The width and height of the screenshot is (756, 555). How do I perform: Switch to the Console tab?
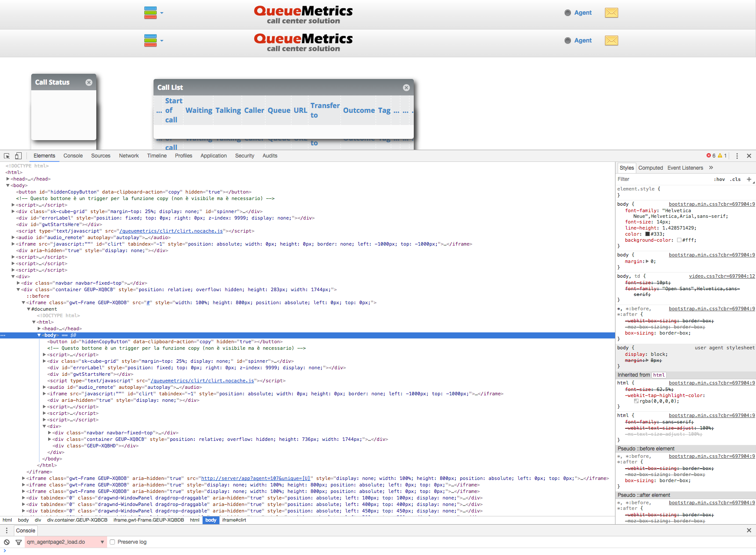(x=73, y=156)
